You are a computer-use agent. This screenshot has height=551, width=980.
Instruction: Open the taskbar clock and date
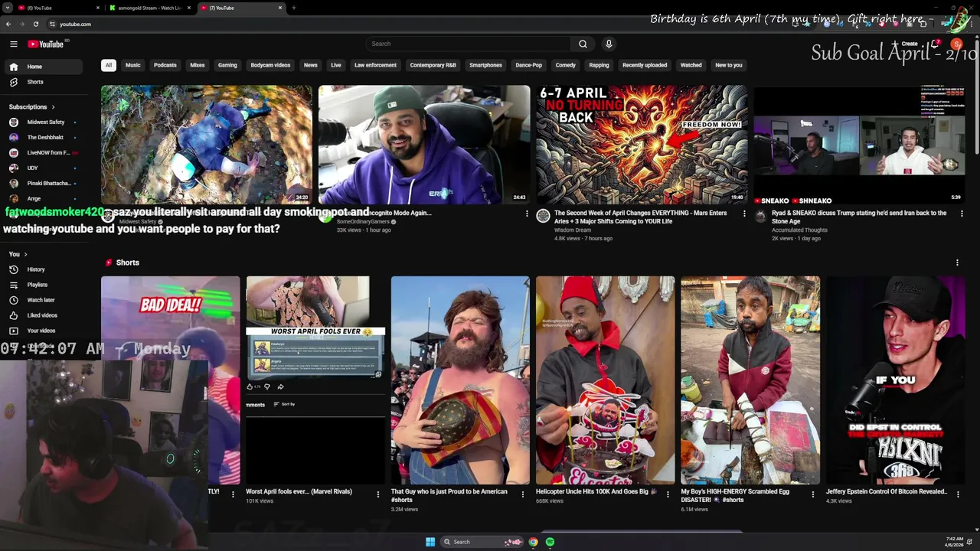(954, 542)
